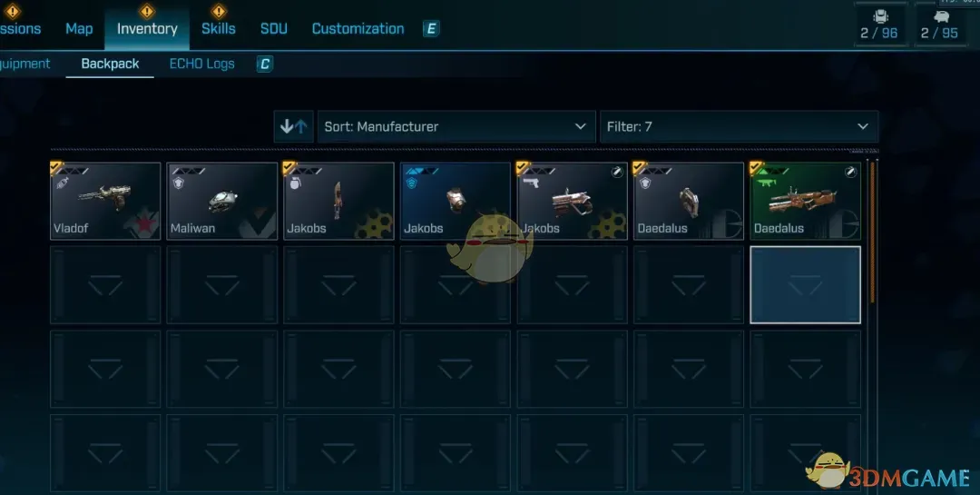The width and height of the screenshot is (980, 495).
Task: Open the Sort: Manufacturer dropdown
Action: 456,126
